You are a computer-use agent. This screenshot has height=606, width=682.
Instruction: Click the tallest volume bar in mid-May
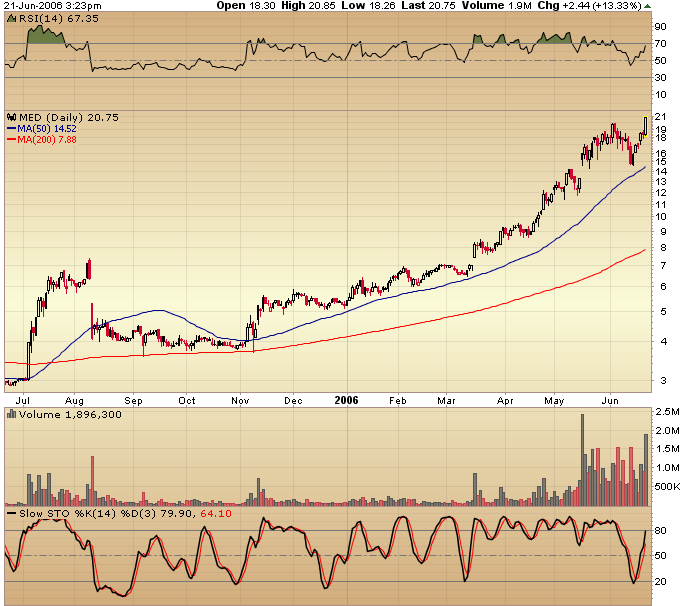tap(582, 460)
